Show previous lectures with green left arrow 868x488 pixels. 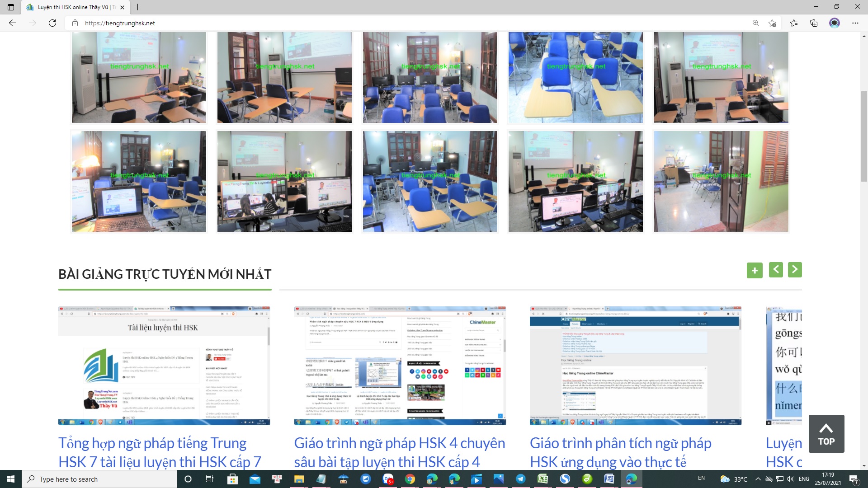pos(776,270)
